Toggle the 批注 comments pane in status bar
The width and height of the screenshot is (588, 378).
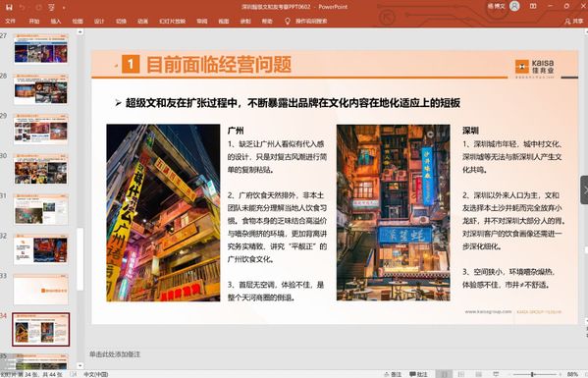[418, 374]
